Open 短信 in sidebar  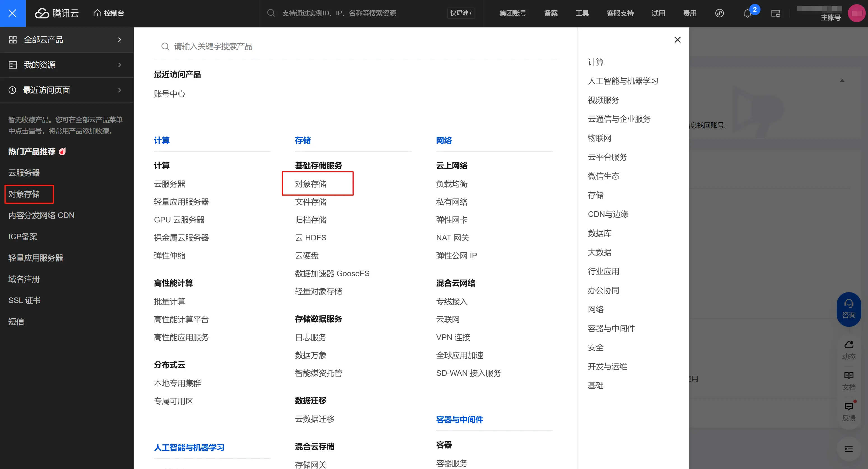click(x=16, y=322)
